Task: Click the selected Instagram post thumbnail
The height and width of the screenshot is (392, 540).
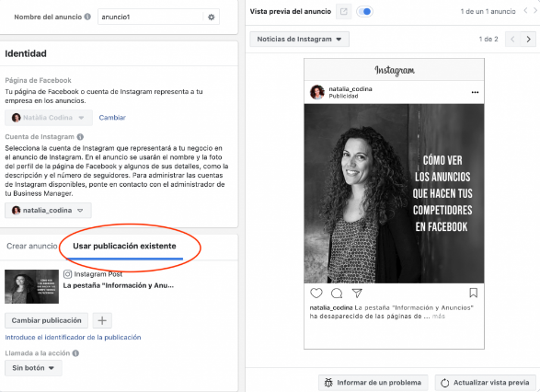Action: pos(31,286)
